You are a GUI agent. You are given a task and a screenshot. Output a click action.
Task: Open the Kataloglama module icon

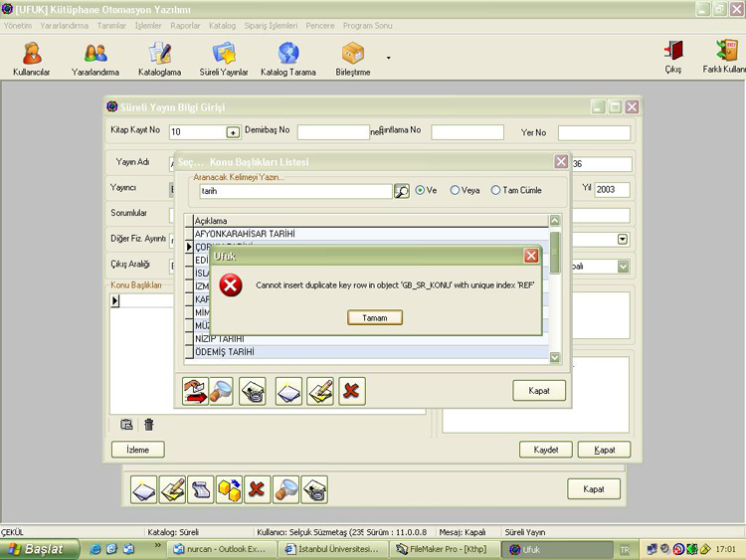pos(159,58)
